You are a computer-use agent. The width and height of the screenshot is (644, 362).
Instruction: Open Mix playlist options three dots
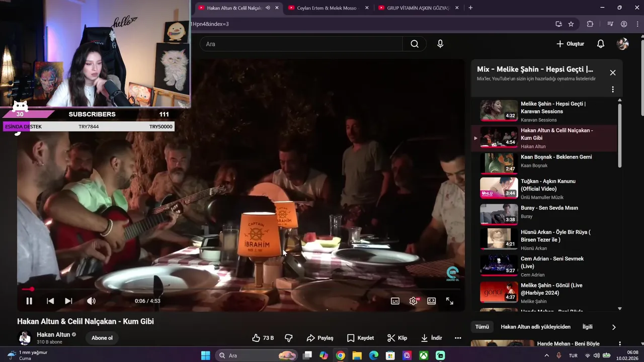coord(613,89)
